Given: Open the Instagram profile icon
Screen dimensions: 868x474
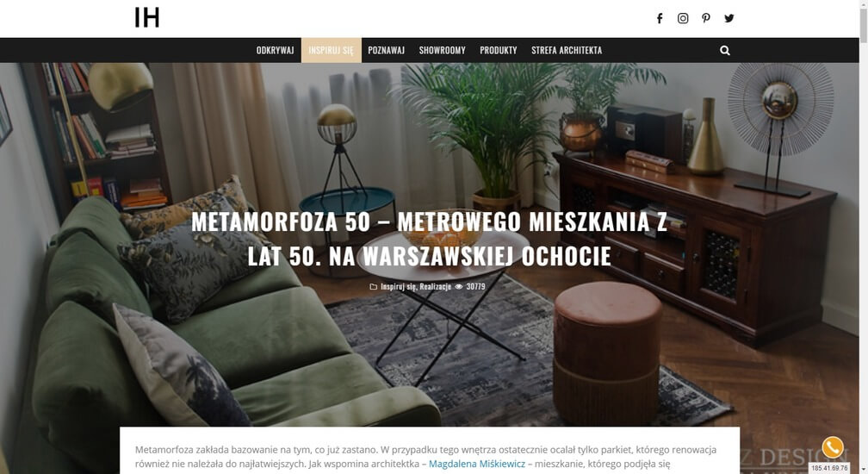Looking at the screenshot, I should [683, 18].
